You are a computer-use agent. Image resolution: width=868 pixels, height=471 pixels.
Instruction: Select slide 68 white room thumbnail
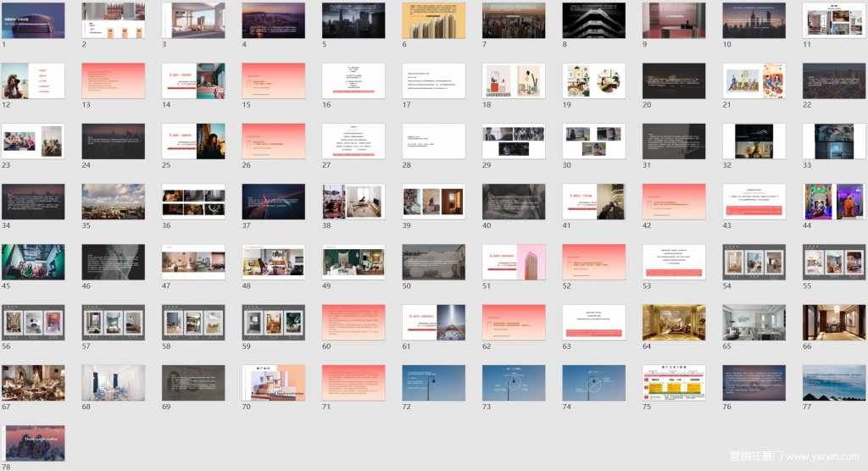114,382
